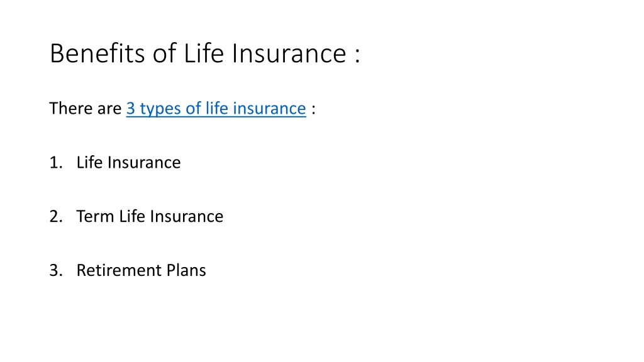Click the word "Plans" in the third item
Viewport: 644px width, 362px height.
186,270
